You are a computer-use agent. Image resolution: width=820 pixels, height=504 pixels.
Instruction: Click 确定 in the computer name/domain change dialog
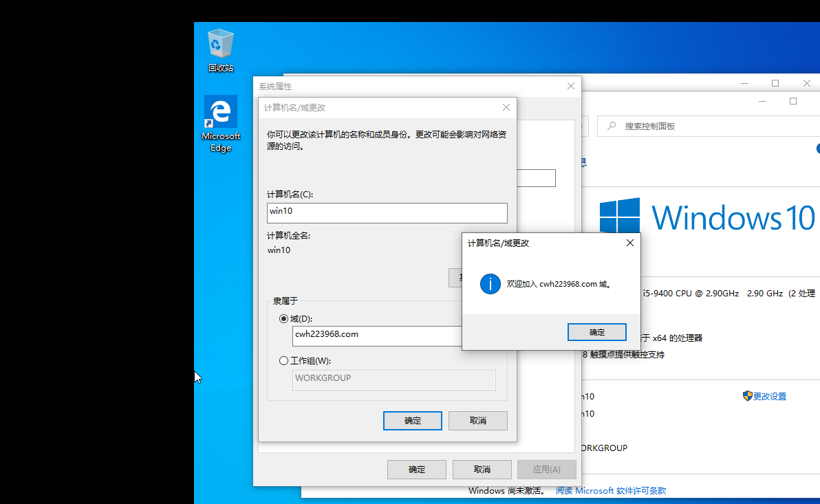coord(413,421)
